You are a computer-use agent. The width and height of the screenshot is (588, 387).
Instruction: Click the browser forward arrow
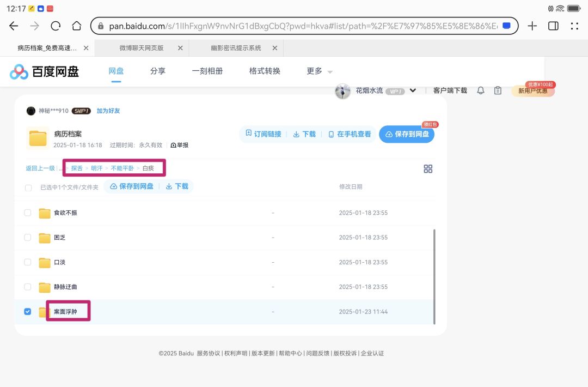[x=34, y=26]
